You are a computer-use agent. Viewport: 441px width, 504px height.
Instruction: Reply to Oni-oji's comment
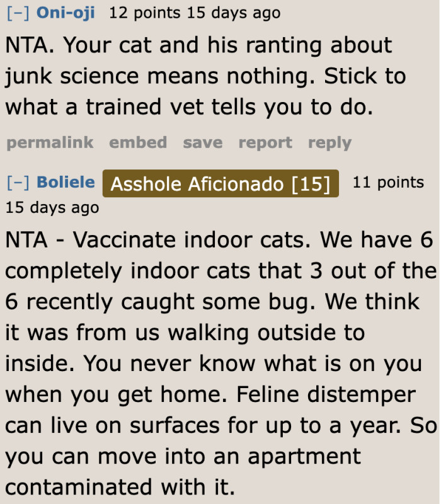[329, 142]
